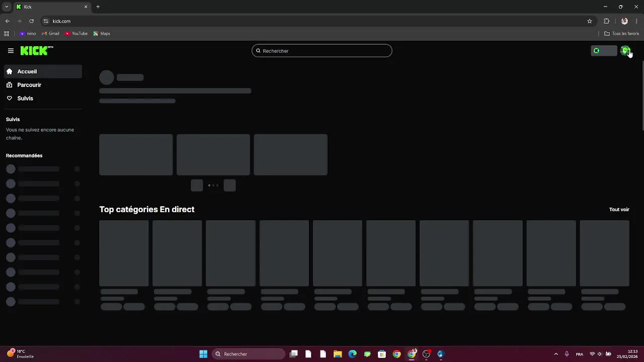
Task: Open the Gmail bookmark
Action: tap(51, 34)
